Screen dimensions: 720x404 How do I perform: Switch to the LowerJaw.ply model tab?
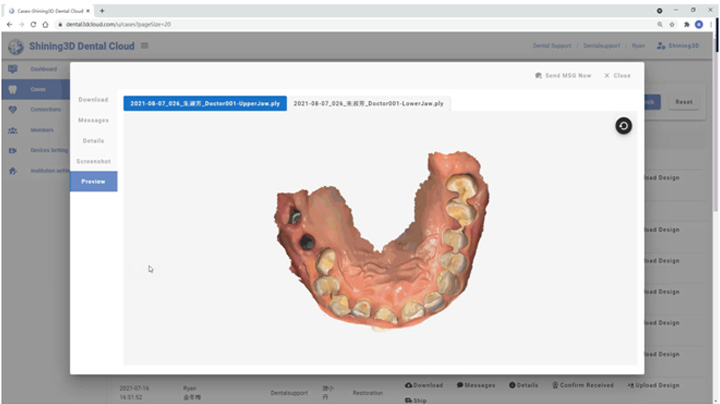tap(369, 103)
